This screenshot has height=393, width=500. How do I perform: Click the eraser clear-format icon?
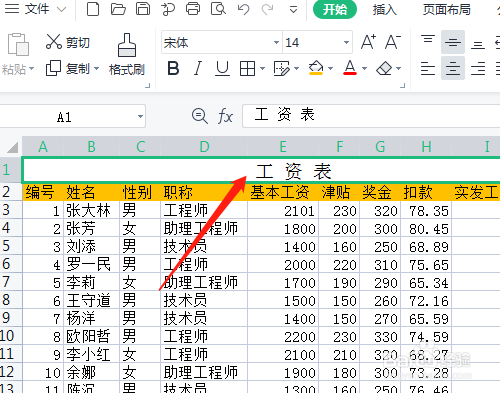tap(384, 69)
